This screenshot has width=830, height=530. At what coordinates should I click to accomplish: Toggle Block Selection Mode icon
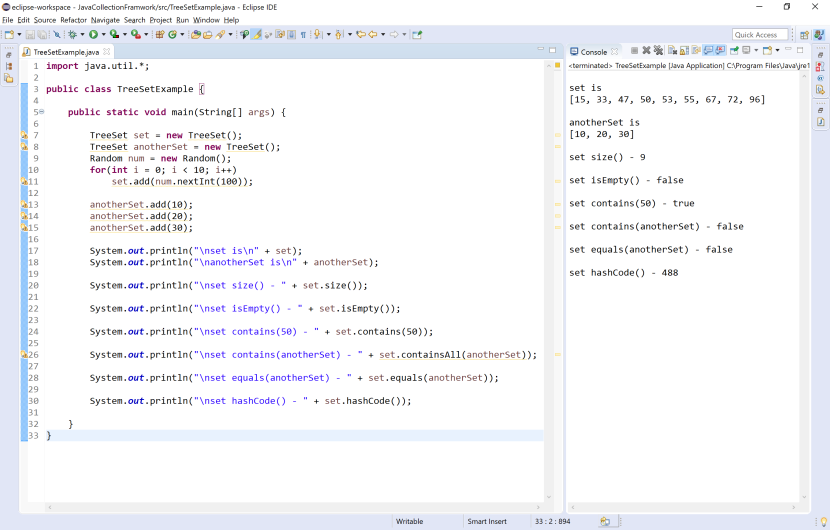tap(291, 34)
